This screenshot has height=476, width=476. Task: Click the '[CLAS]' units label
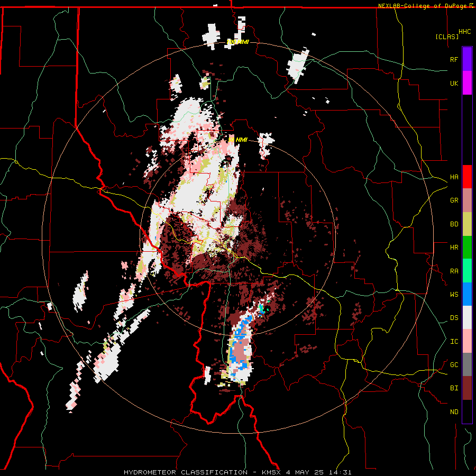[x=447, y=36]
